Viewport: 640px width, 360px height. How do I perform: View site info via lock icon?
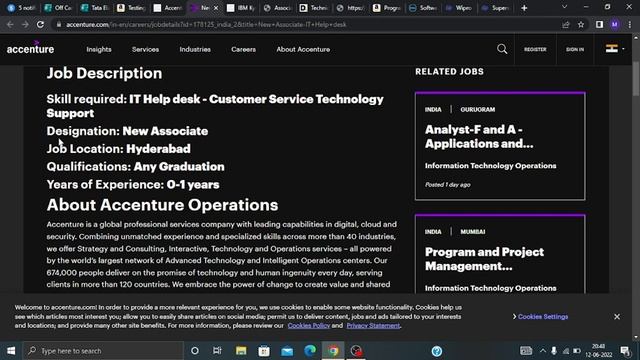pos(59,24)
